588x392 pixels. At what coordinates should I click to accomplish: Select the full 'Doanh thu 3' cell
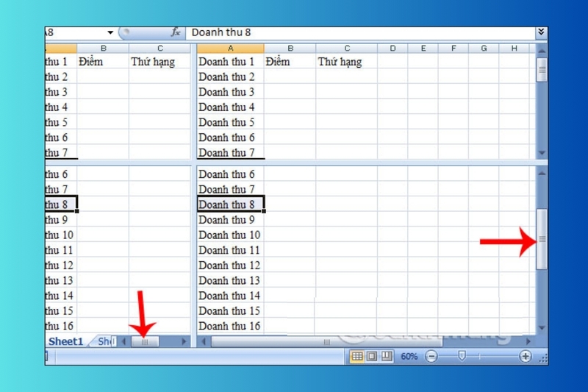230,92
